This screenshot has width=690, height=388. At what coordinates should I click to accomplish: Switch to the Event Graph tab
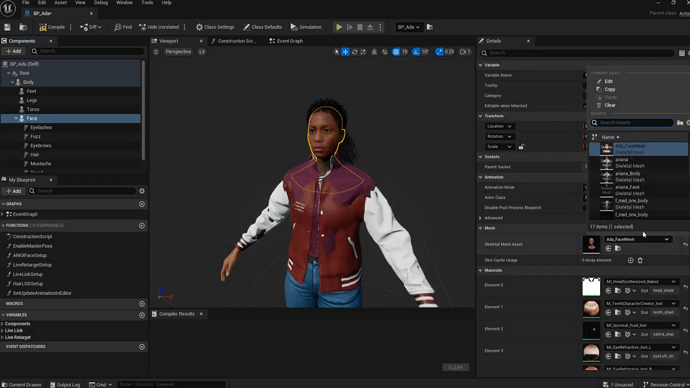[x=286, y=41]
